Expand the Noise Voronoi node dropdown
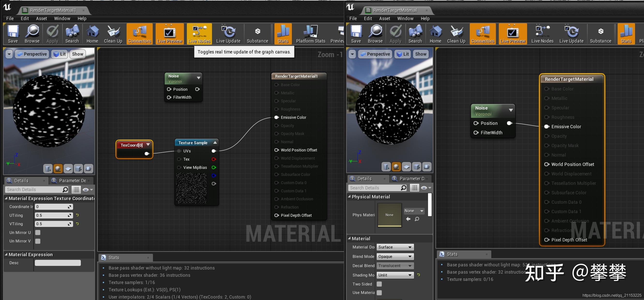Viewport: 644px width, 300px height. [x=199, y=77]
